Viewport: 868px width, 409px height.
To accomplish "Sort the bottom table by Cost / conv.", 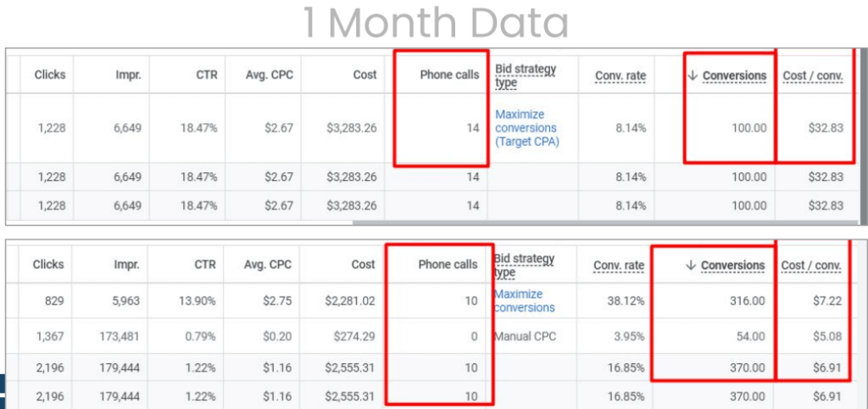I will [x=811, y=266].
